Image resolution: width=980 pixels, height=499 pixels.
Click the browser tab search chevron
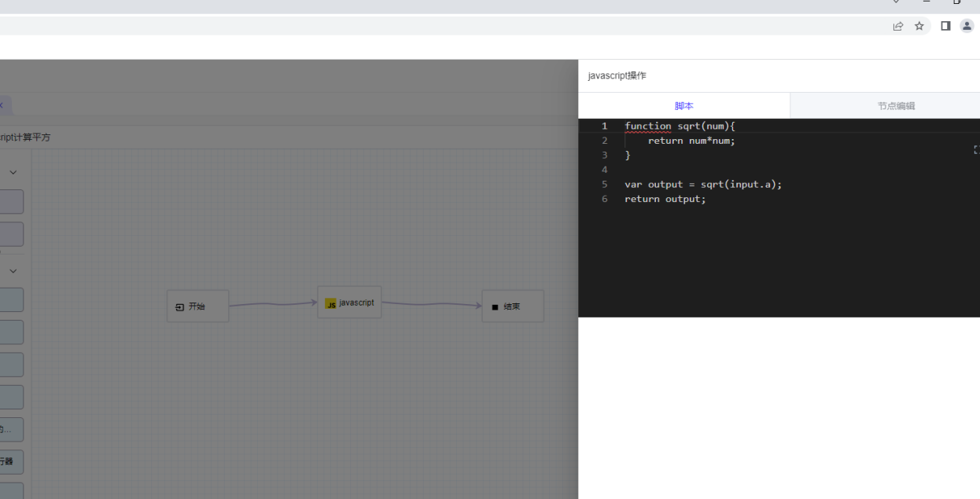pos(896,2)
